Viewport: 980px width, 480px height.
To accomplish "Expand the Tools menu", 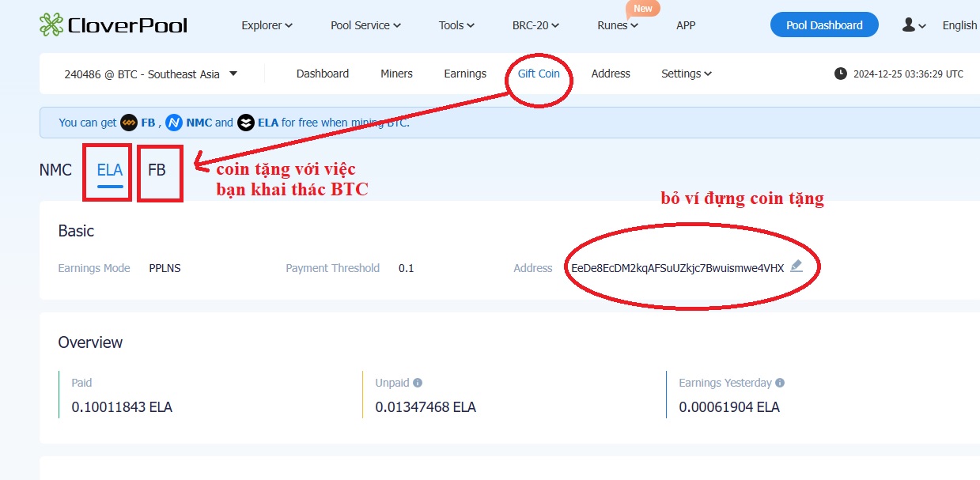I will click(456, 25).
